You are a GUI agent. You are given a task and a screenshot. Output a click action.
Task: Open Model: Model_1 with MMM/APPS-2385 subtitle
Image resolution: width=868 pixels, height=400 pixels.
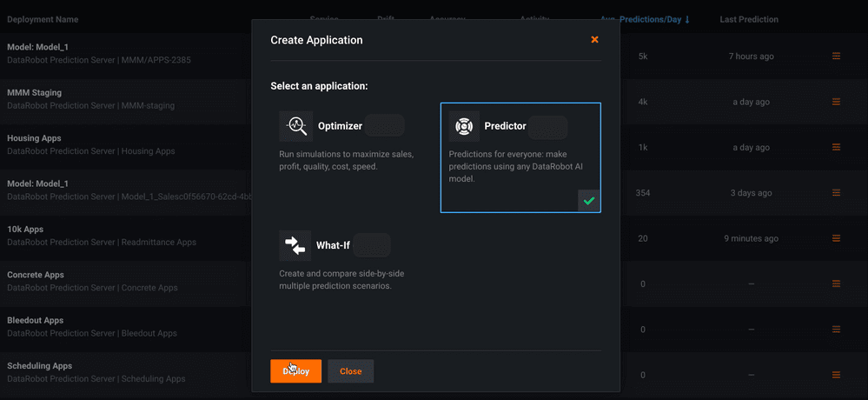pyautogui.click(x=37, y=47)
